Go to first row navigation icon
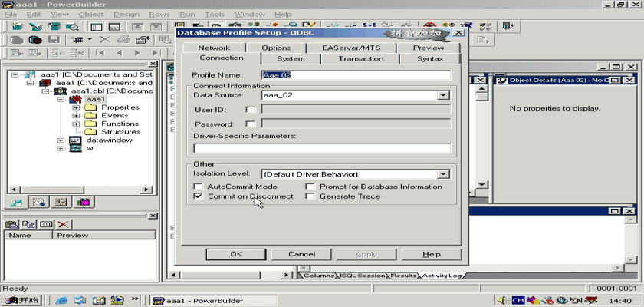The image size is (644, 307). 100,53
